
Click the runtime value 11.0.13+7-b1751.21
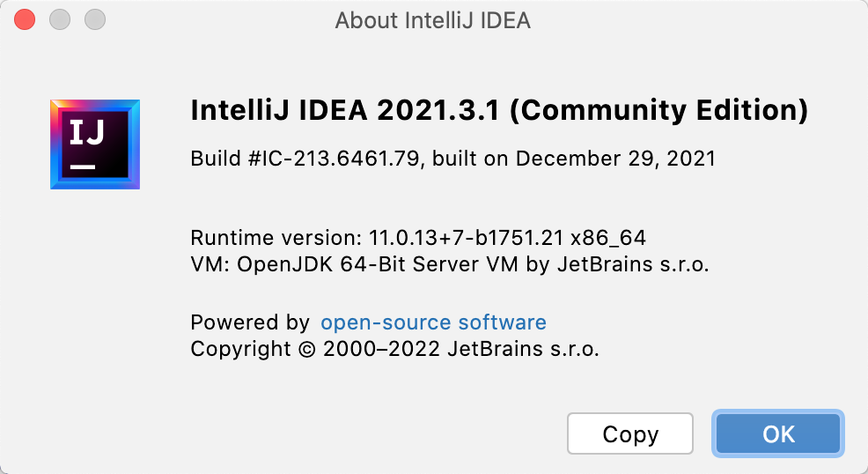click(x=466, y=238)
